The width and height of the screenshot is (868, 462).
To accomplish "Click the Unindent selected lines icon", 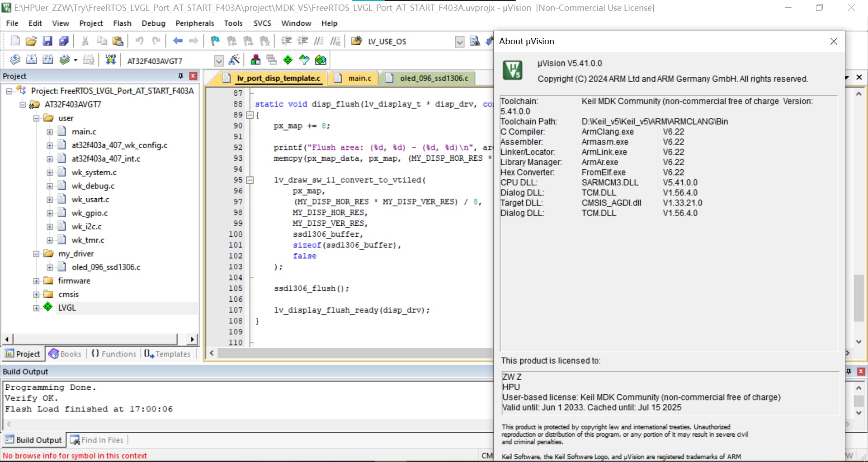I will click(x=302, y=41).
